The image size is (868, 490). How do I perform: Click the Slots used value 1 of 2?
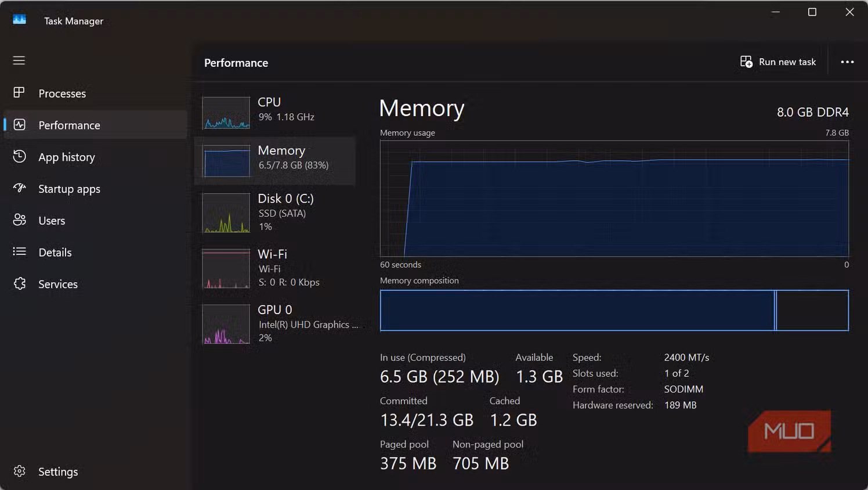click(x=677, y=373)
